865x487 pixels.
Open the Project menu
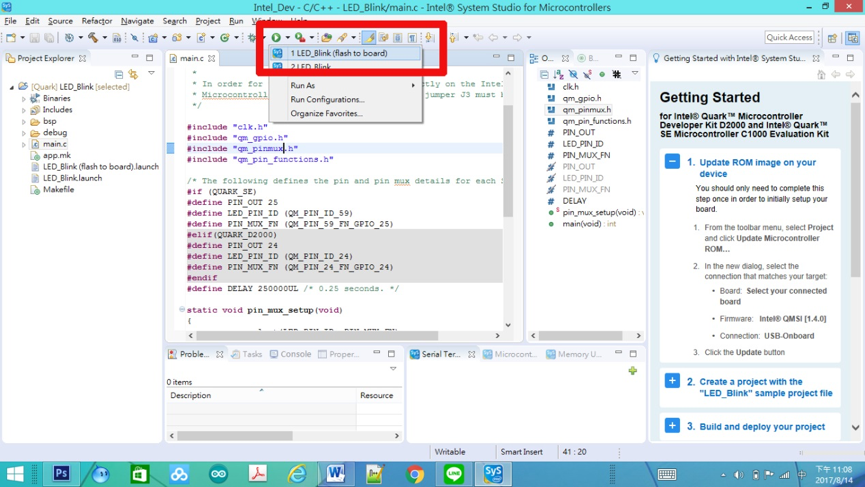(207, 21)
